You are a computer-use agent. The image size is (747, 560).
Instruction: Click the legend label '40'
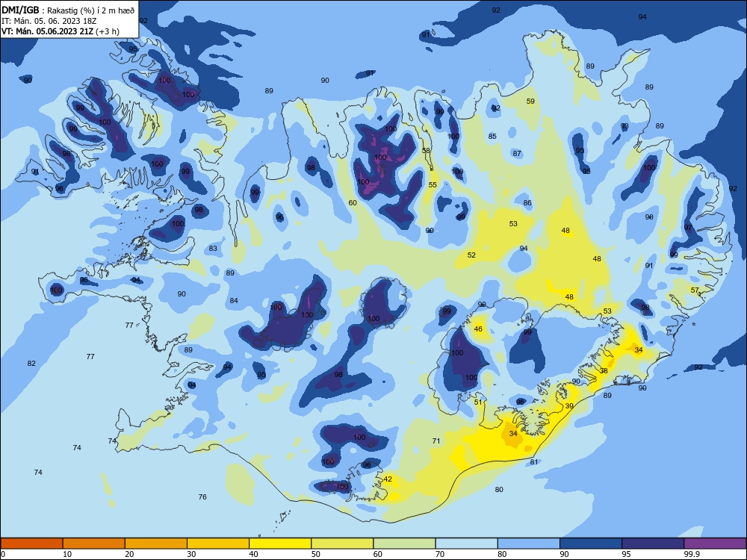(x=253, y=554)
